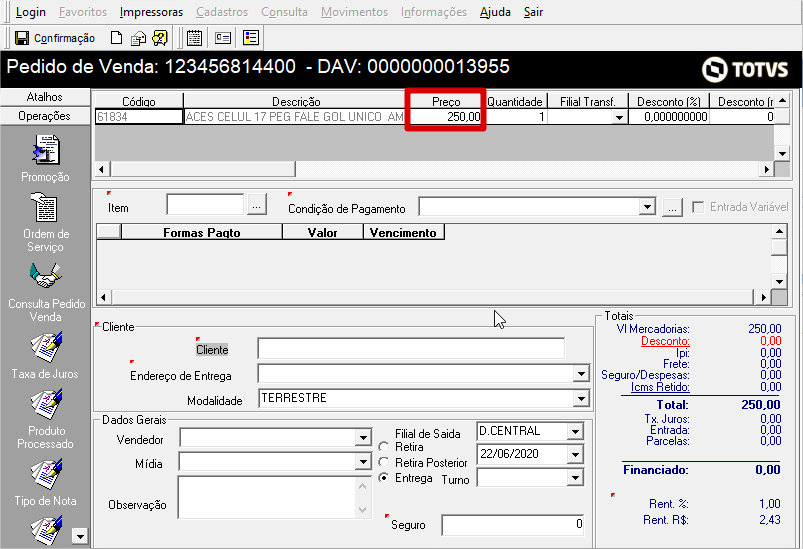This screenshot has height=549, width=803.
Task: Click the Item lookup ellipsis button
Action: [257, 205]
